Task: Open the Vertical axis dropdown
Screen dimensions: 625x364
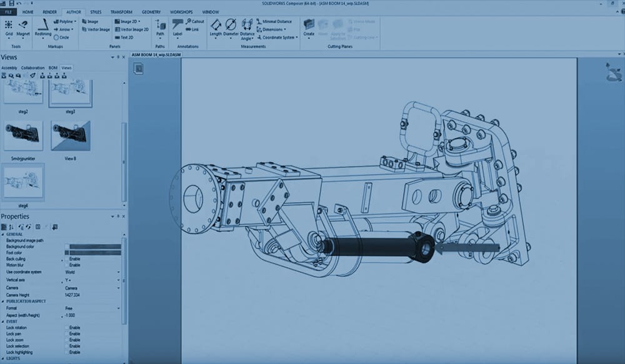Action: point(119,280)
